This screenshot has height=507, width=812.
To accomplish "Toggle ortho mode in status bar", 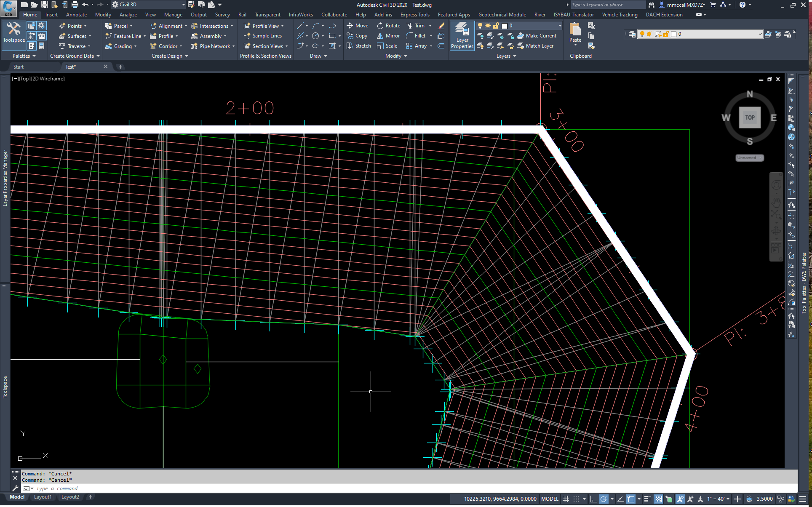I will point(593,499).
